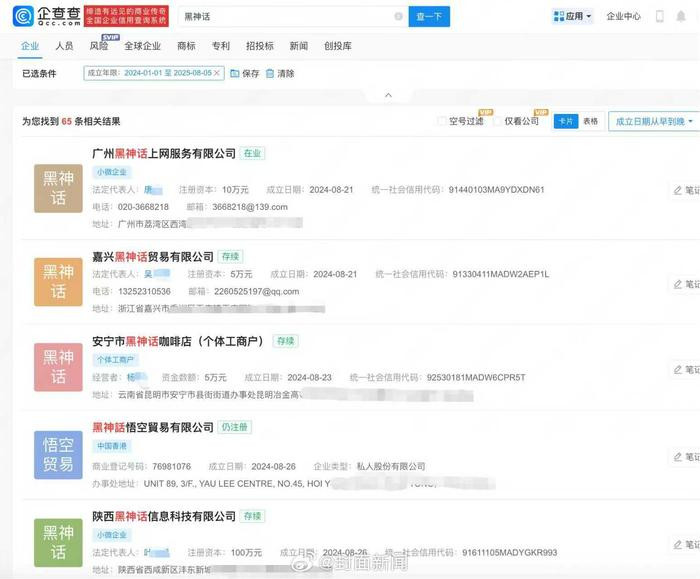
Task: Remove the 成立年限 date filter tag
Action: tap(217, 74)
